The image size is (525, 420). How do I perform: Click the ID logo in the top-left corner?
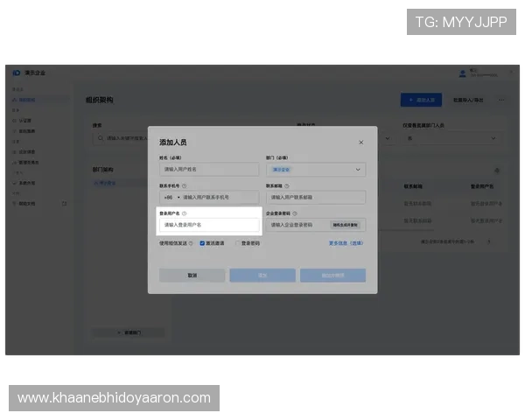tap(16, 73)
